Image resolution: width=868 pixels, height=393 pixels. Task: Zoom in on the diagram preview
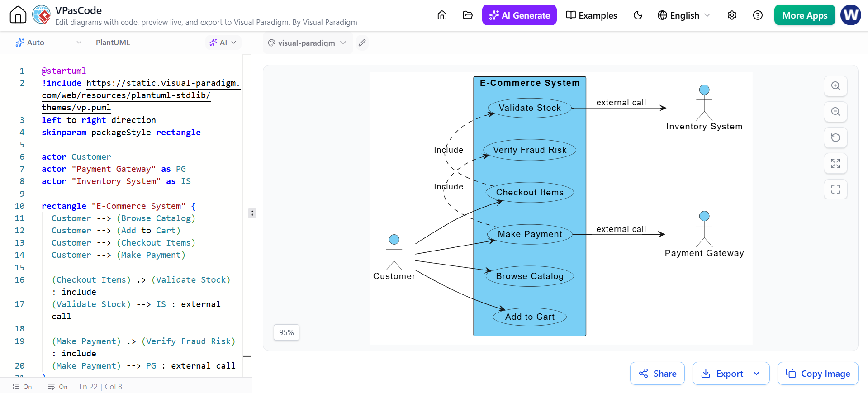(835, 86)
